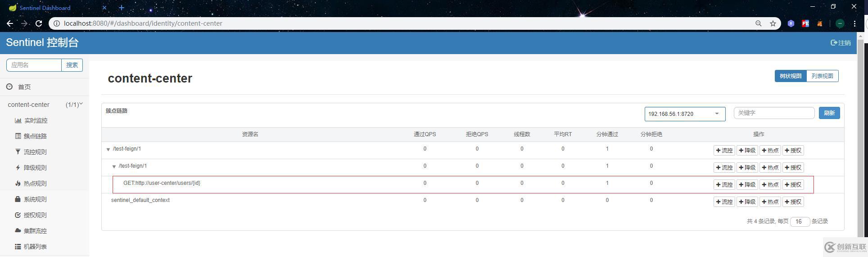Viewport: 868px width, 257px height.
Task: Open 授权规则 in the sidebar
Action: 31,215
